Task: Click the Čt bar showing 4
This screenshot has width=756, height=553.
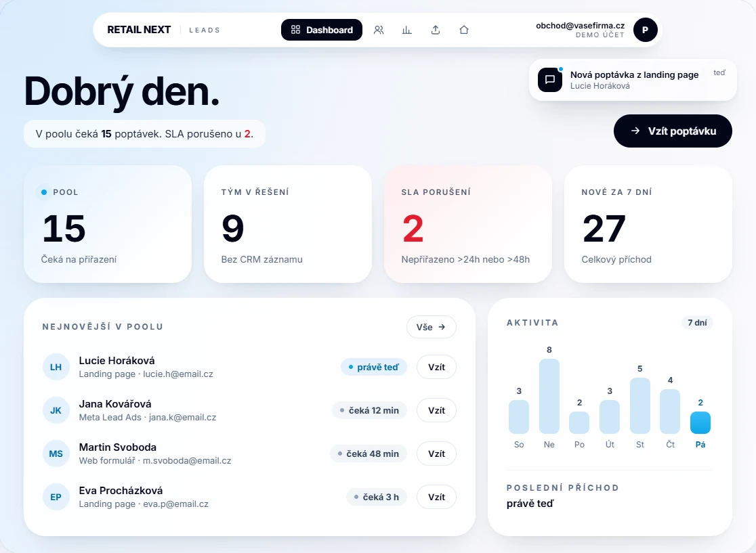Action: click(x=670, y=412)
